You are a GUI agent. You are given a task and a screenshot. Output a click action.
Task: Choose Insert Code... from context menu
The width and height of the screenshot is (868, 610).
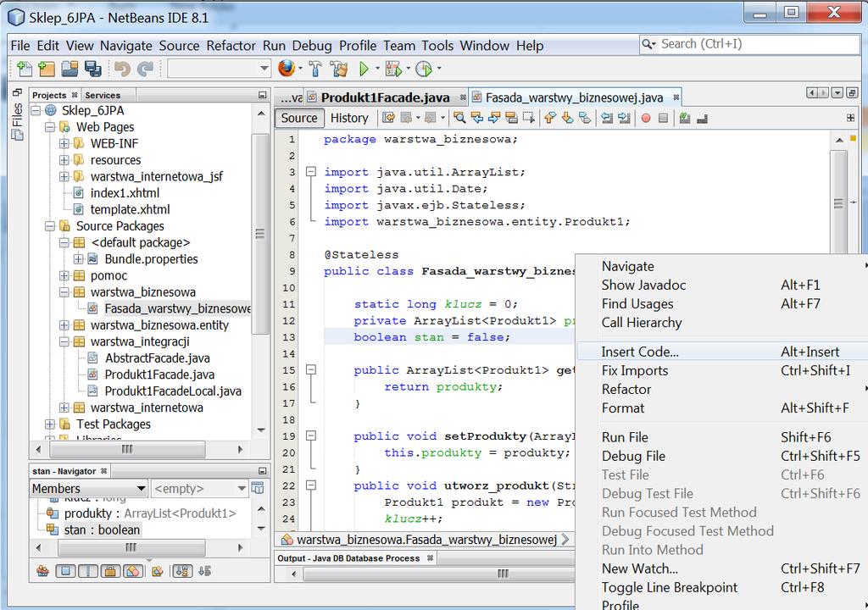click(722, 352)
